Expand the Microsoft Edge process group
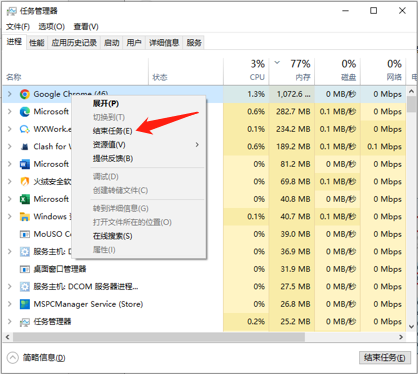This screenshot has height=374, width=418. click(x=10, y=112)
